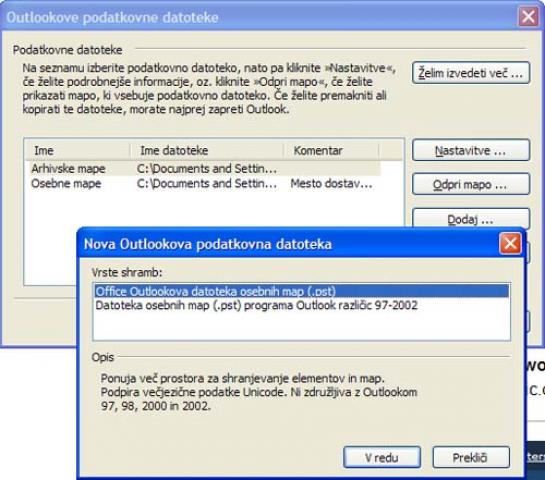Click the file path of Osebne mape
The image size is (545, 480).
[207, 183]
